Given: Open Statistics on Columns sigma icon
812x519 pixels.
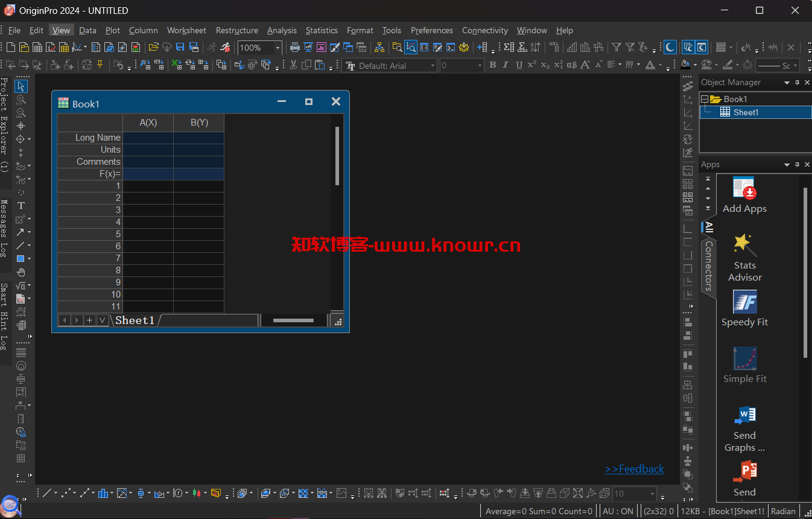Looking at the screenshot, I should [509, 47].
